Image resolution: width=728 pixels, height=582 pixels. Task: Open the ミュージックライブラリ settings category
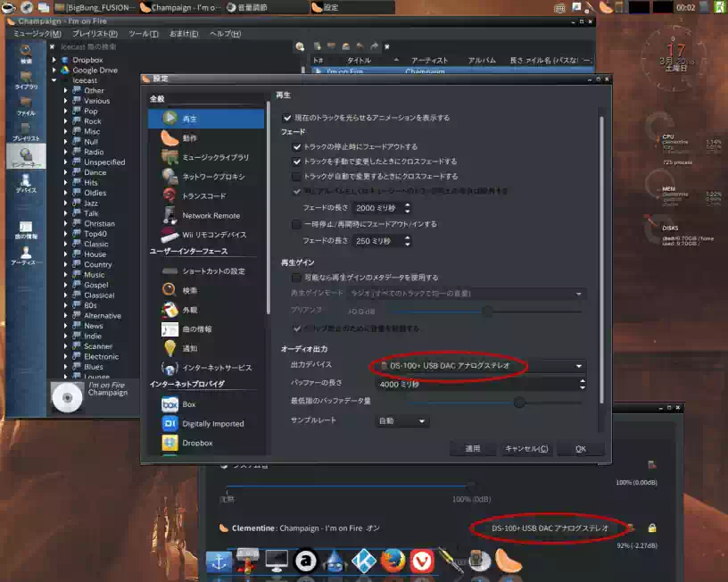(206, 157)
